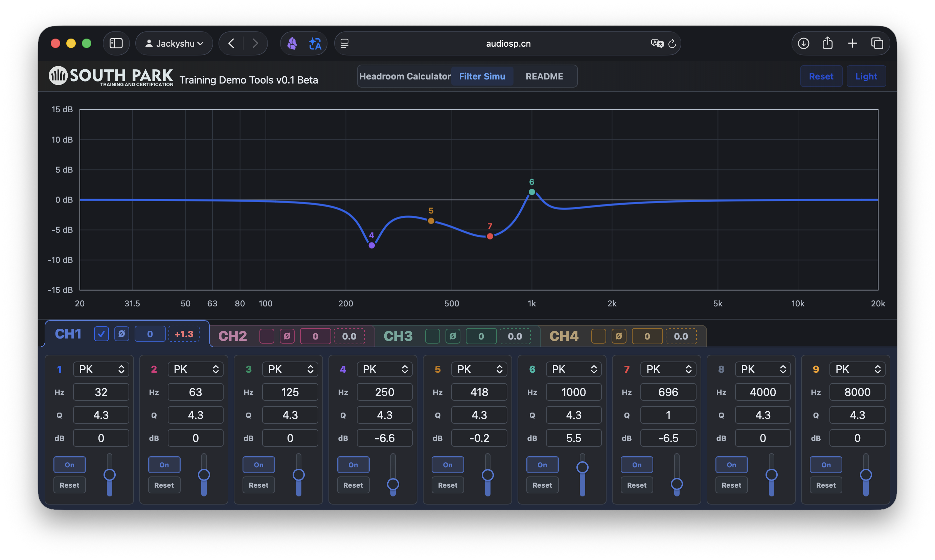Toggle CH1 phase invert Ø icon

coord(121,334)
